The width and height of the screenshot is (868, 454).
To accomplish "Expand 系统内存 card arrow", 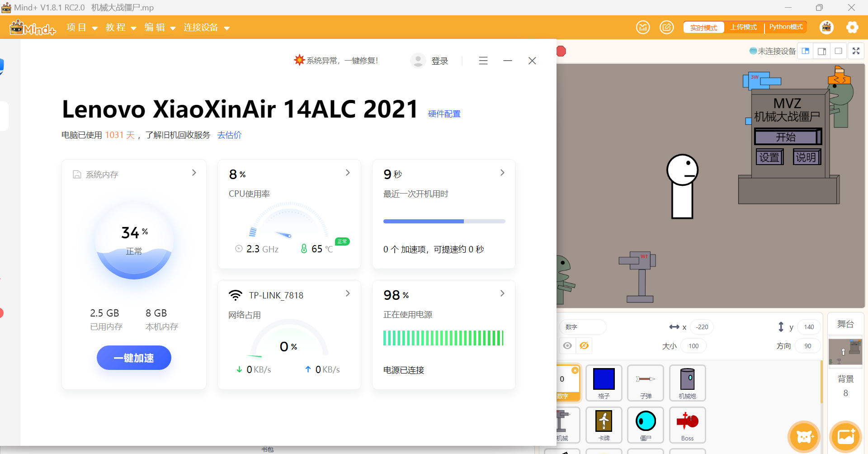I will (x=194, y=173).
